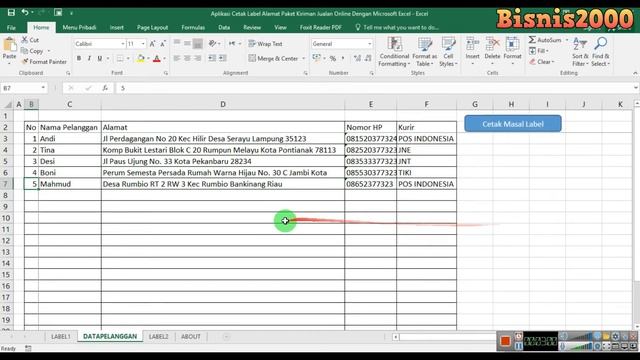The image size is (640, 360).
Task: Switch to the LABEL2 sheet
Action: click(158, 336)
